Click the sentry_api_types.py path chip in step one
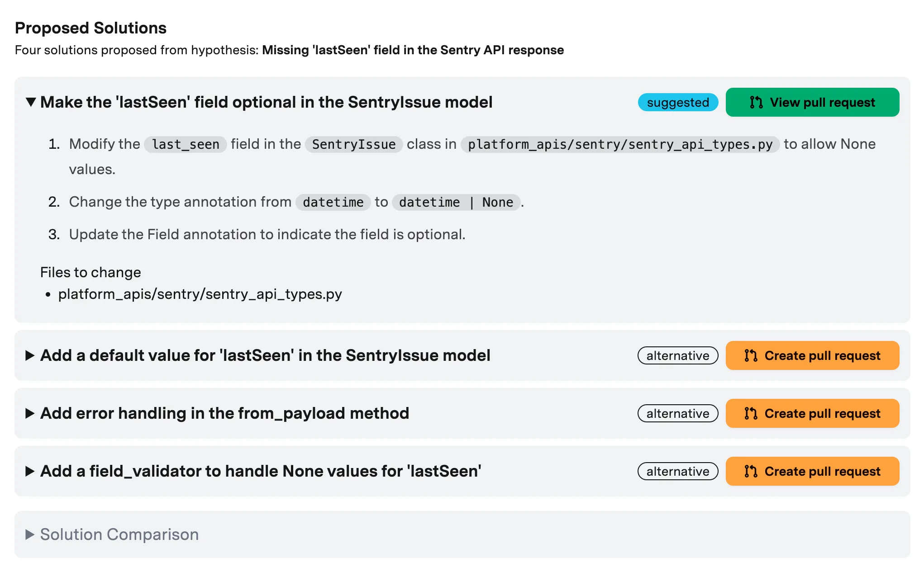 (x=619, y=144)
